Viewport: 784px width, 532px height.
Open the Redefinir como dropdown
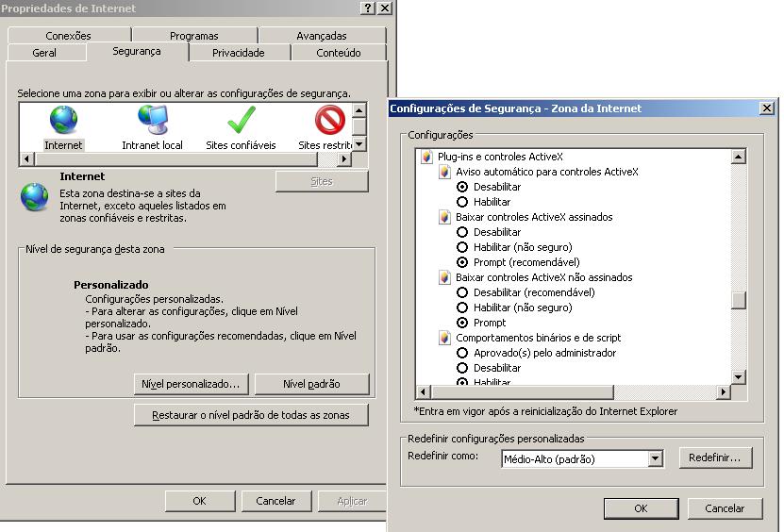(656, 459)
